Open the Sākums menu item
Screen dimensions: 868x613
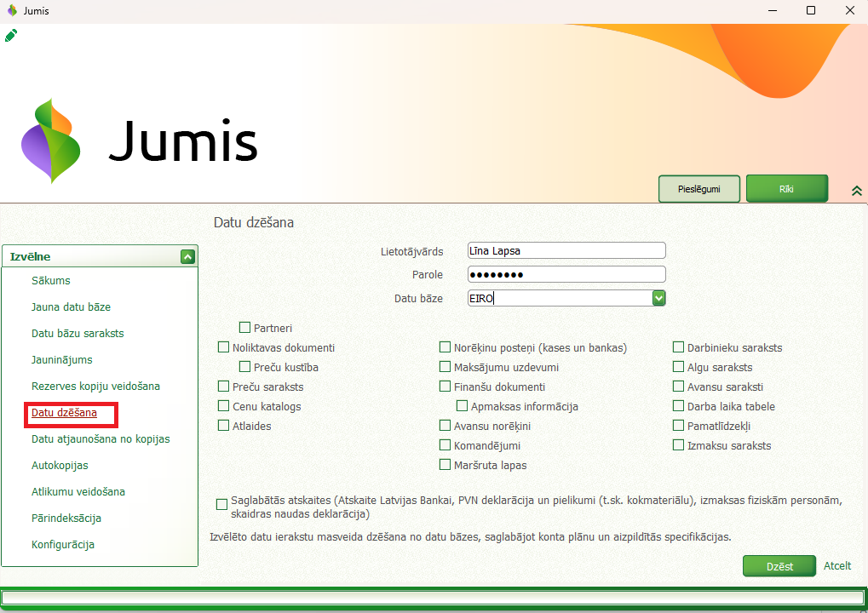click(x=51, y=280)
